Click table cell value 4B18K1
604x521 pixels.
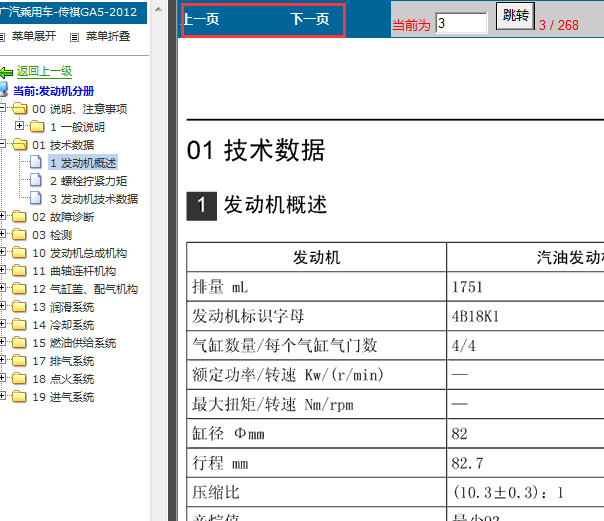point(475,317)
